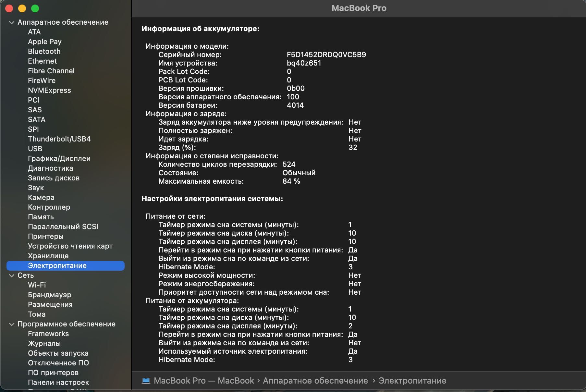Select ATA in the sidebar

tap(34, 32)
